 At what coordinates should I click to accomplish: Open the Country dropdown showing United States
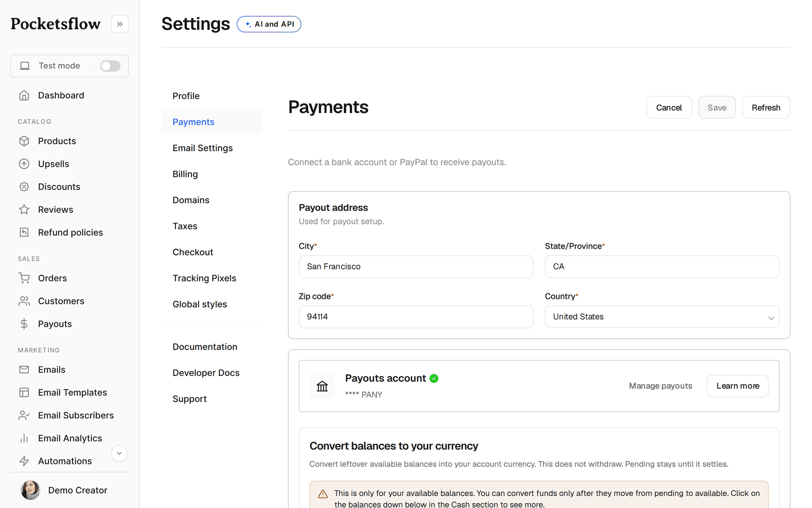(x=662, y=317)
